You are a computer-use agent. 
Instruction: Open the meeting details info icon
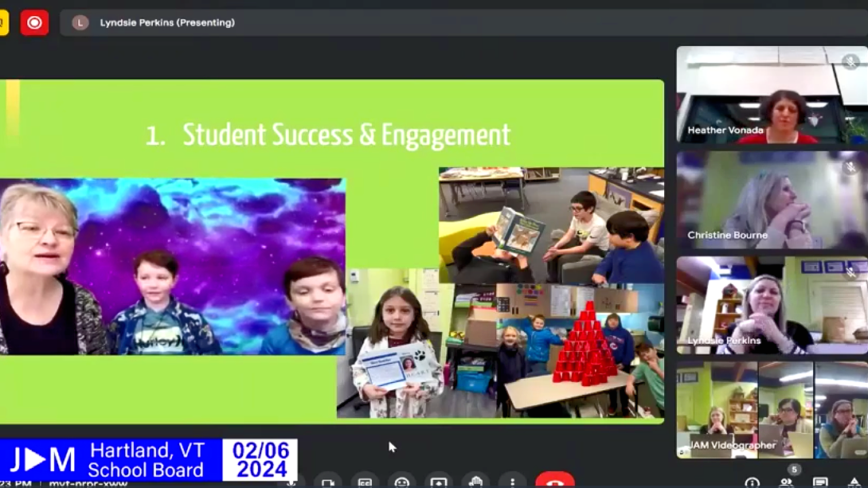752,482
